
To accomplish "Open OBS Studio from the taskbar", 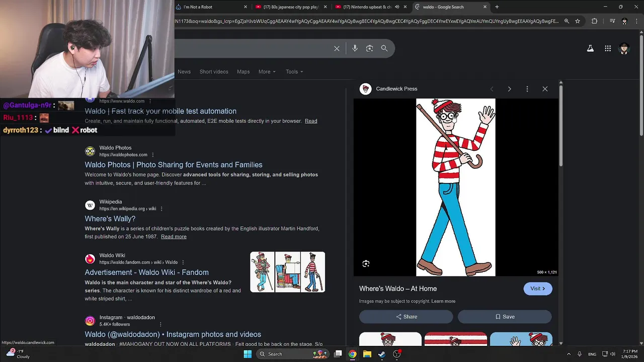I will (396, 354).
